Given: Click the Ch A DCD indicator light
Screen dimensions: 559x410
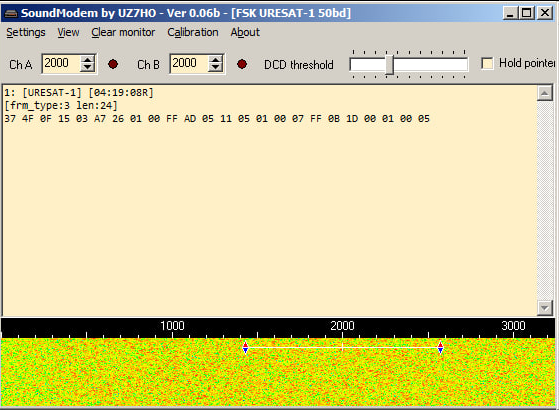Looking at the screenshot, I should pos(113,64).
